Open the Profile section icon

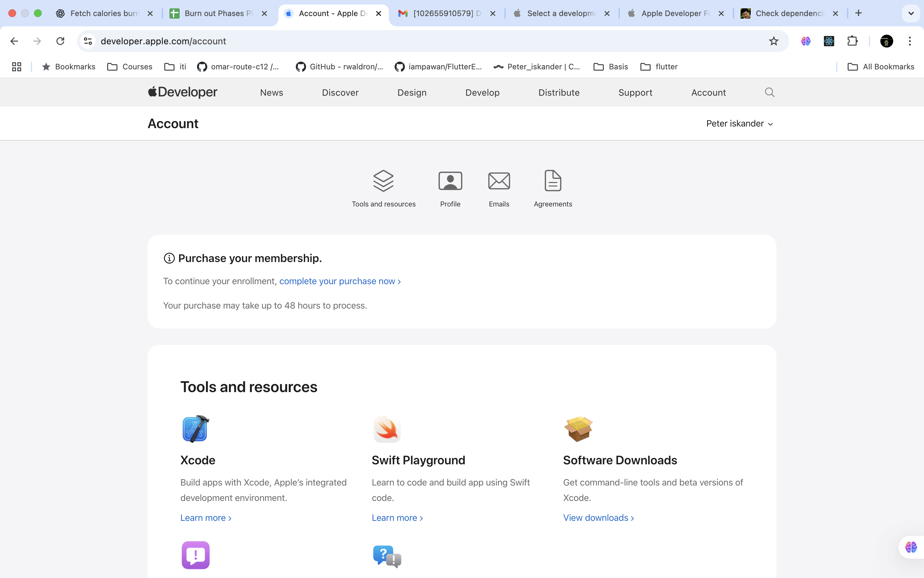pyautogui.click(x=450, y=181)
